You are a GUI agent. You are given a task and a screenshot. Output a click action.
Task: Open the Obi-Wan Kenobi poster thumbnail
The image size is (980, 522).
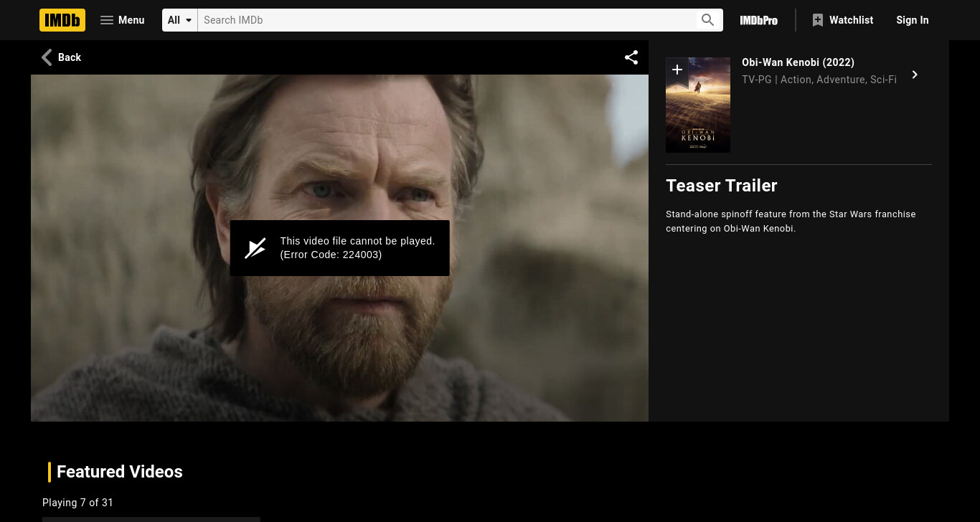(x=698, y=105)
